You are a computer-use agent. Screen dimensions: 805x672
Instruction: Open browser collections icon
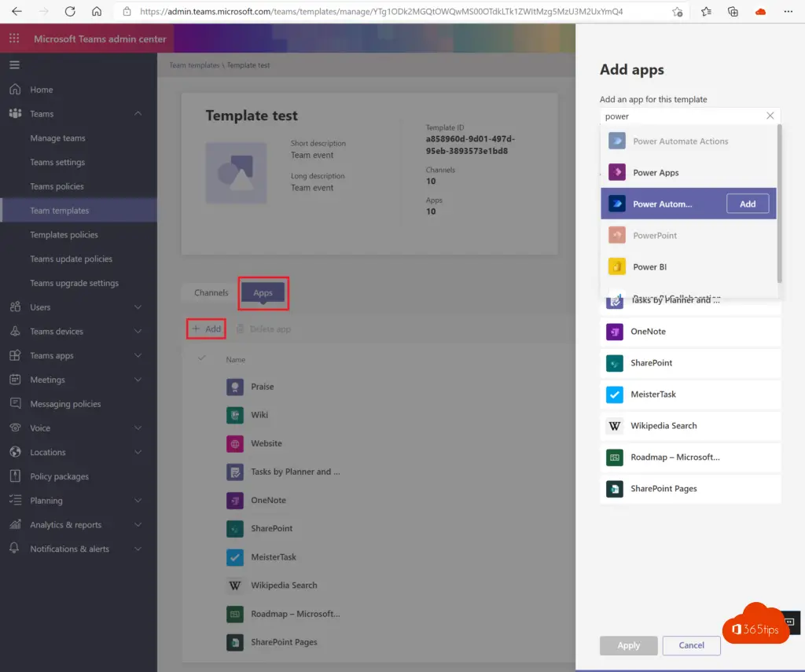coord(733,11)
